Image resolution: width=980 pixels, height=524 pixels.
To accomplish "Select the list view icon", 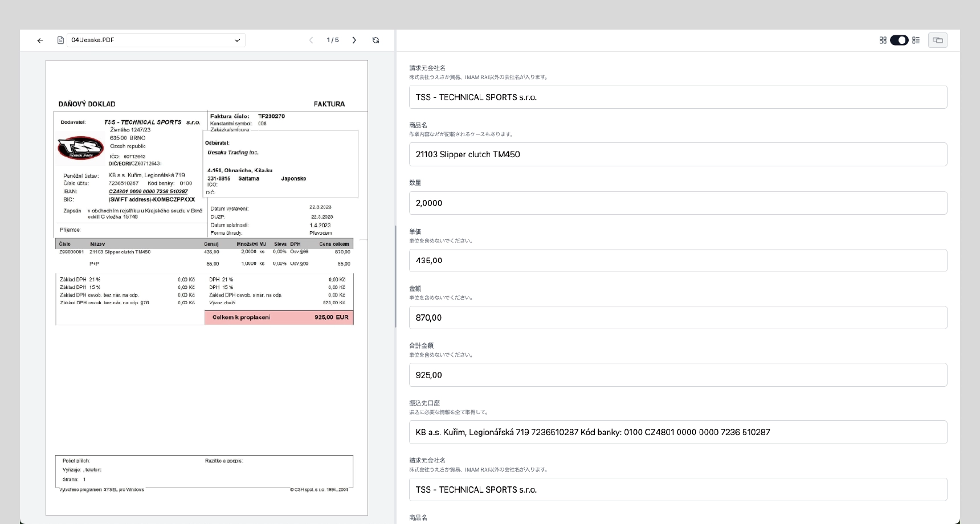I will tap(916, 40).
